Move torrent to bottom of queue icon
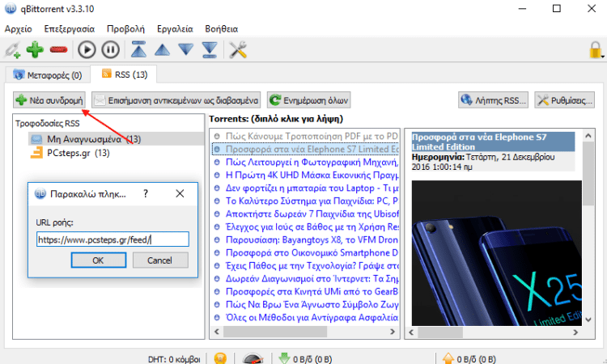 pos(210,49)
